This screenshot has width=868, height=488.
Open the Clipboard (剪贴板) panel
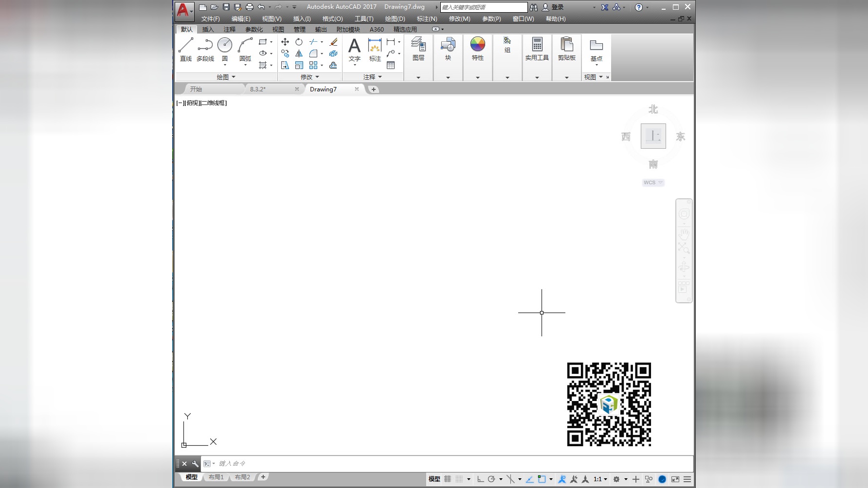click(567, 49)
